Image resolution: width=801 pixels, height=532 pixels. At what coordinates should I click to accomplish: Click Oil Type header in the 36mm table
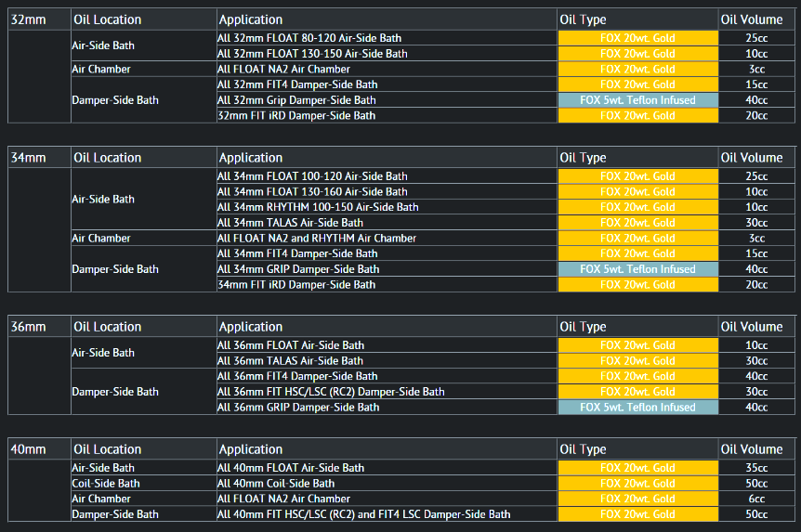coord(583,327)
